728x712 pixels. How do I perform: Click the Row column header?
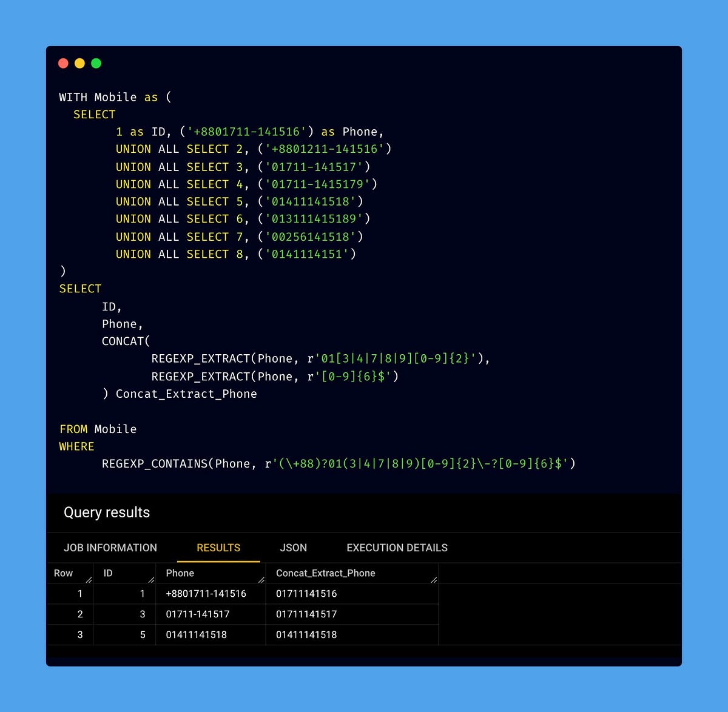click(x=63, y=573)
